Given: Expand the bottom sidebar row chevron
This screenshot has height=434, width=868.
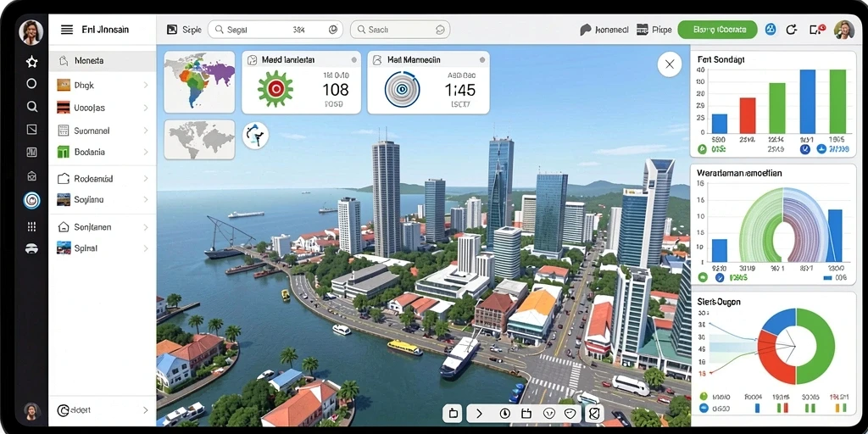Looking at the screenshot, I should point(146,410).
